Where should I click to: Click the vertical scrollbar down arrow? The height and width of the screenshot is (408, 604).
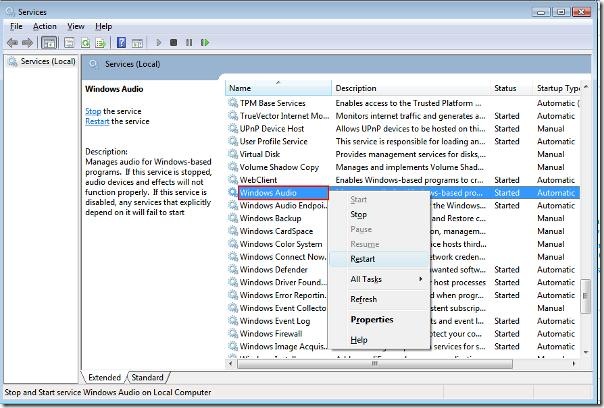[586, 352]
